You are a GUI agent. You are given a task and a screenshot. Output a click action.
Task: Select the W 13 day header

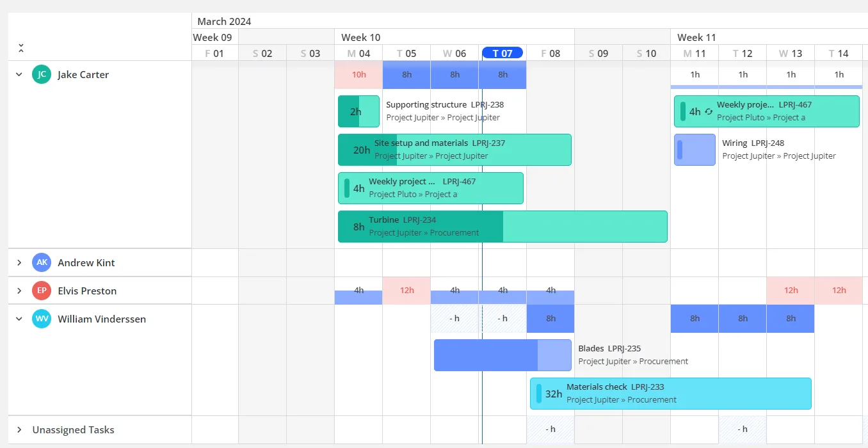[x=791, y=53]
